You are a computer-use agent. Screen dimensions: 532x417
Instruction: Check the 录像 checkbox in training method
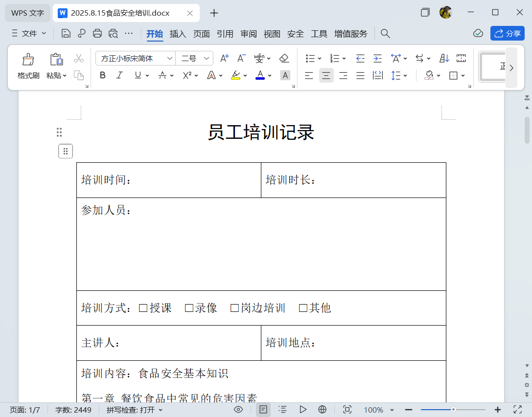tap(189, 308)
